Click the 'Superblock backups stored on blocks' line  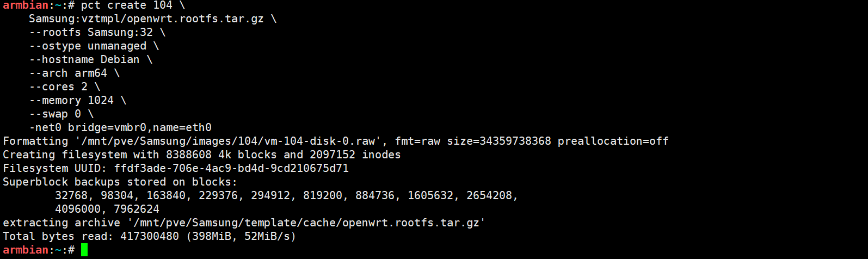pyautogui.click(x=120, y=182)
